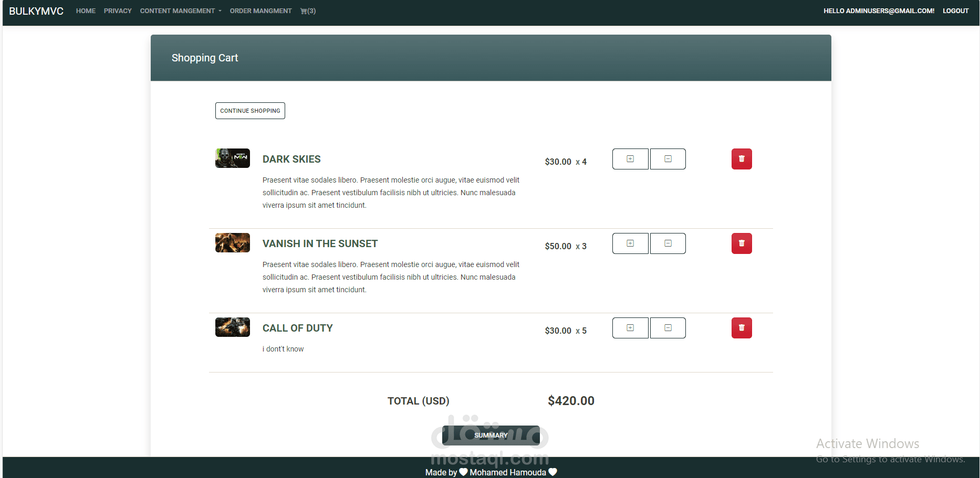
Task: Open the Privacy page
Action: pyautogui.click(x=118, y=11)
